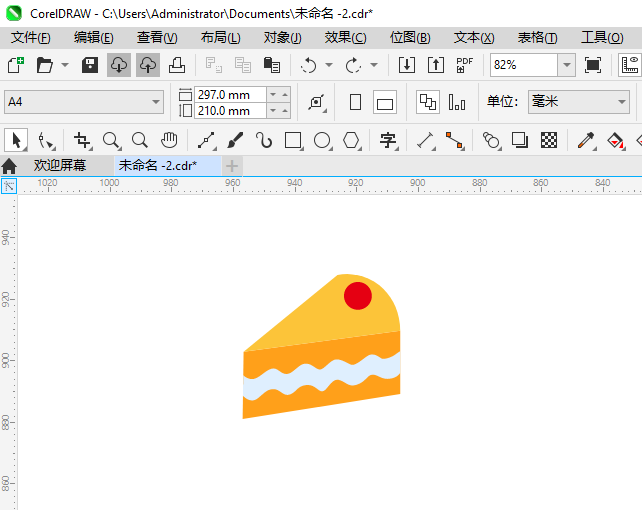Image resolution: width=642 pixels, height=510 pixels.
Task: Open the 效果(C) menu
Action: tap(345, 38)
